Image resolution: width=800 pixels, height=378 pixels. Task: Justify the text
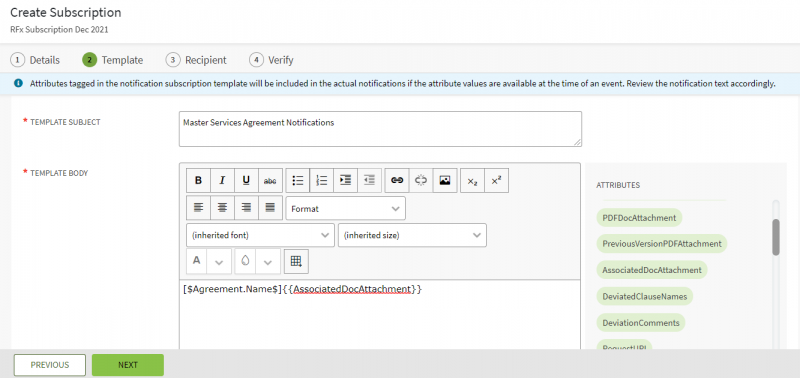(x=270, y=208)
